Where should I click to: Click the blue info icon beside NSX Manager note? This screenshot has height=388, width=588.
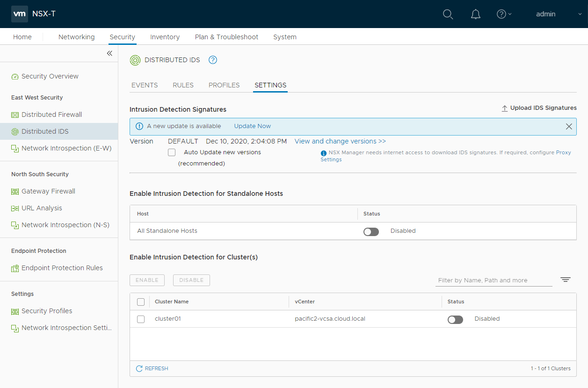[323, 153]
